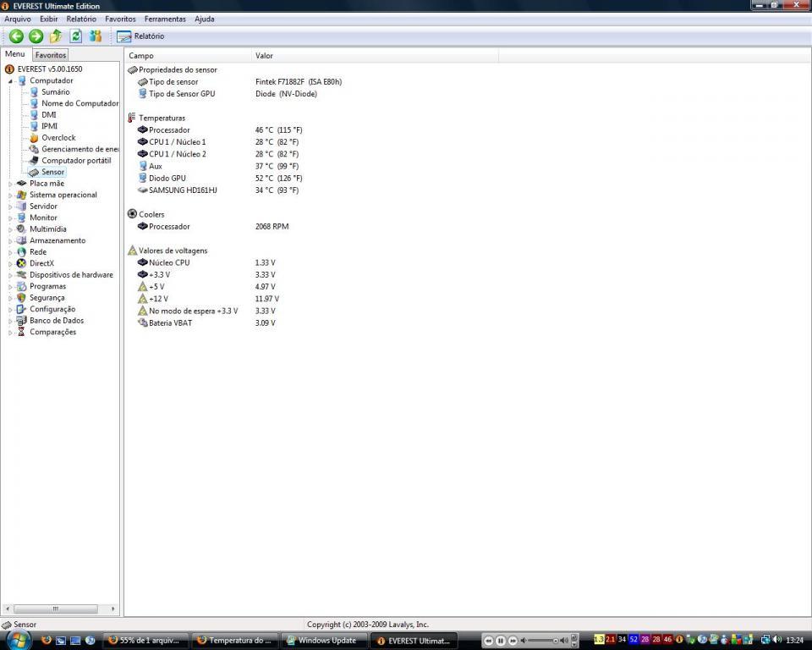Click the Firefox quick launch icon
The width and height of the screenshot is (812, 650).
click(x=46, y=640)
